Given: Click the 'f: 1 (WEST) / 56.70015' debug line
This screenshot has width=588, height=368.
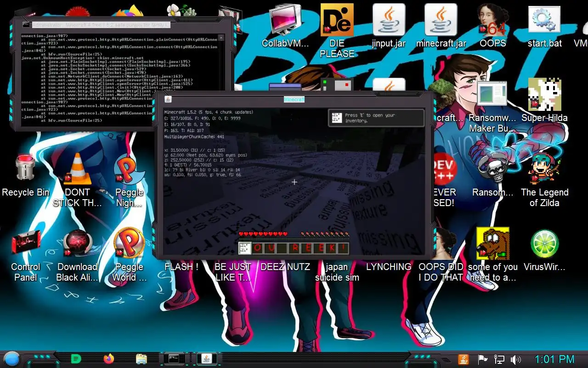Looking at the screenshot, I should pyautogui.click(x=187, y=165).
